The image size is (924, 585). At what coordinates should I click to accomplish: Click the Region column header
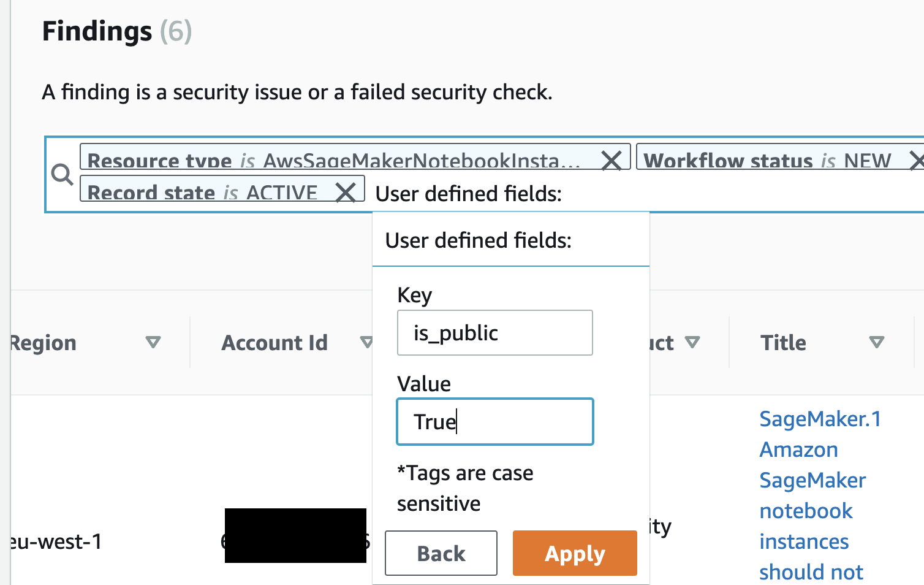point(43,343)
